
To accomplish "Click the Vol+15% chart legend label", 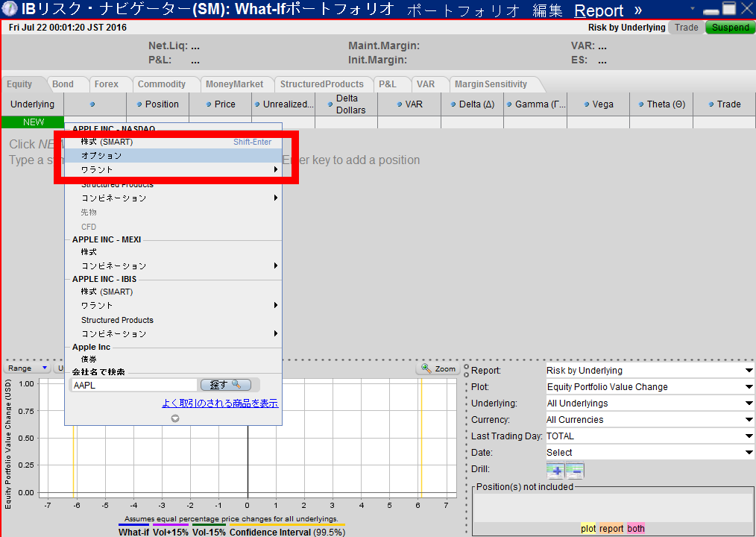I will point(171,532).
